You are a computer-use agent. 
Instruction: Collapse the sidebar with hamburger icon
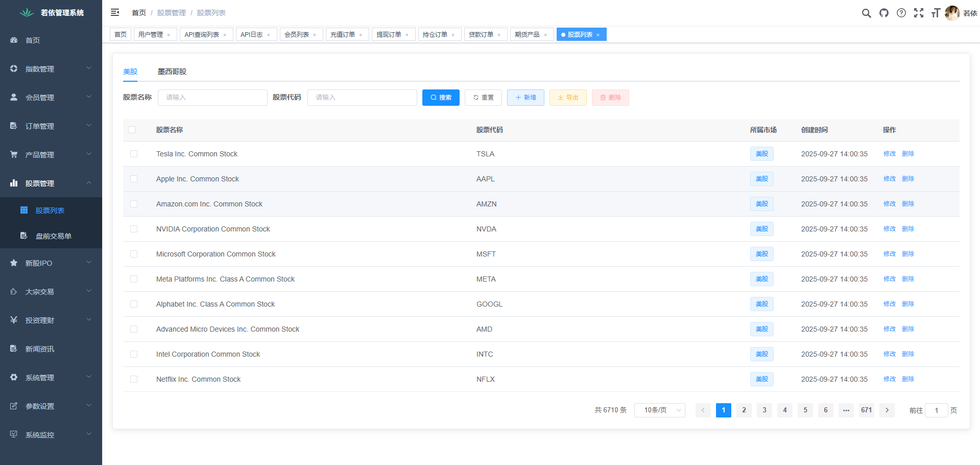pos(115,13)
